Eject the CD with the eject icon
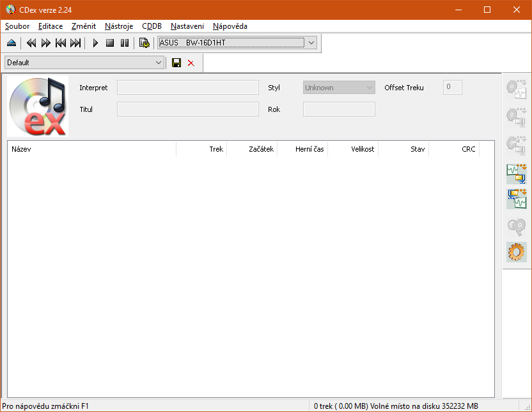This screenshot has height=412, width=532. pyautogui.click(x=12, y=43)
